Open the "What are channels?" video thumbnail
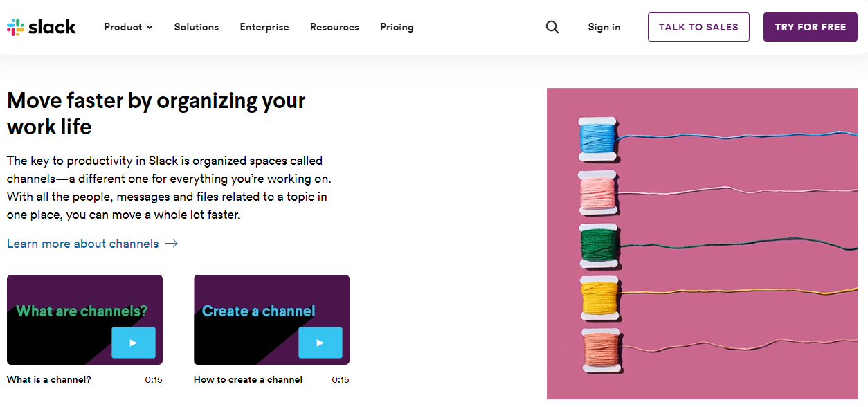 84,320
